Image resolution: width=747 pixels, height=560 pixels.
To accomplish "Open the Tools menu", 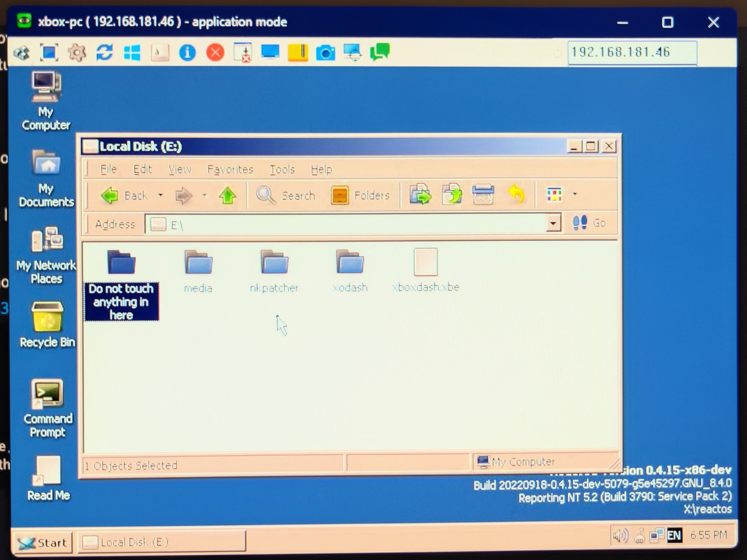I will [282, 169].
